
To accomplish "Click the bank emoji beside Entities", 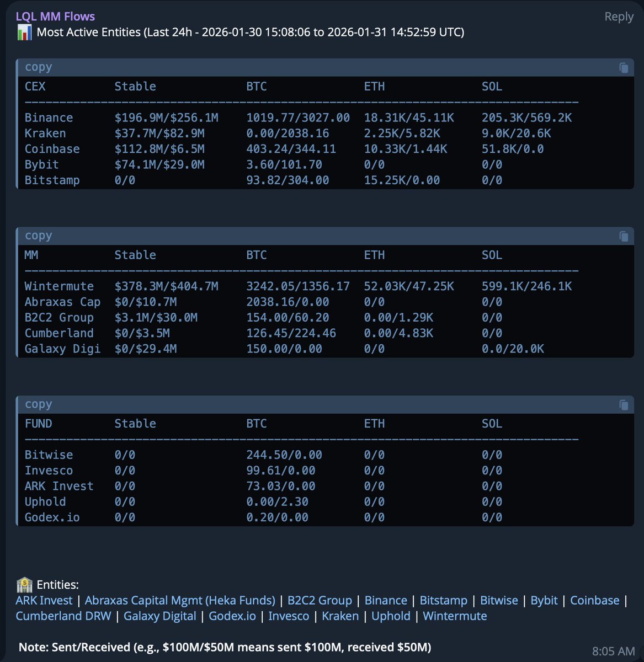I will (x=24, y=585).
